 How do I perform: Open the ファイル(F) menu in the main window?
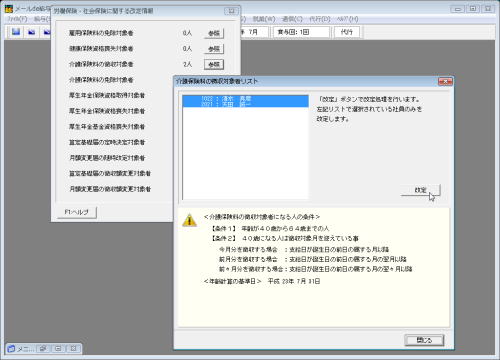tap(17, 19)
